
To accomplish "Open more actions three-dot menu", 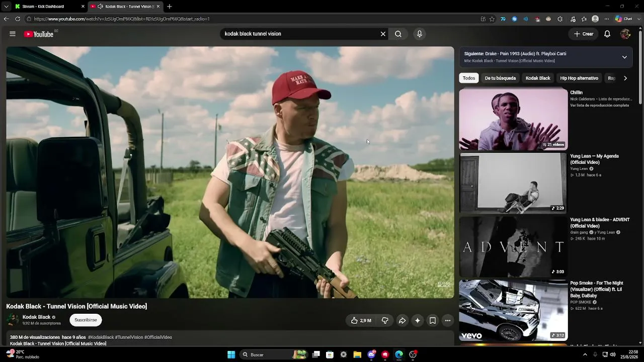I will [x=447, y=320].
